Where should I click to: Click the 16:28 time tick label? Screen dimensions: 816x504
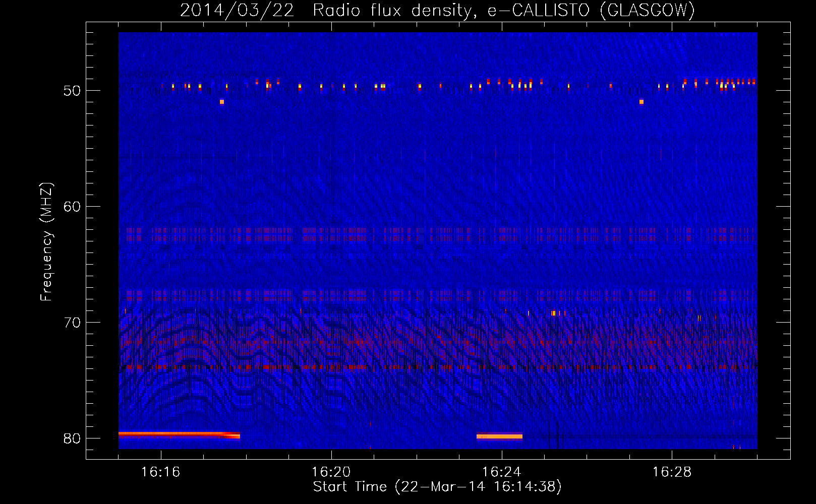point(672,472)
